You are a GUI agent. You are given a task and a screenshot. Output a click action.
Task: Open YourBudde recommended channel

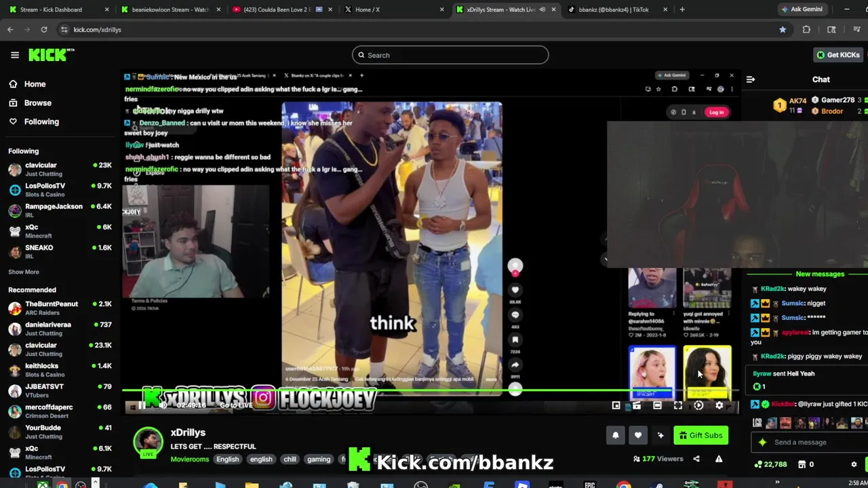[60, 432]
